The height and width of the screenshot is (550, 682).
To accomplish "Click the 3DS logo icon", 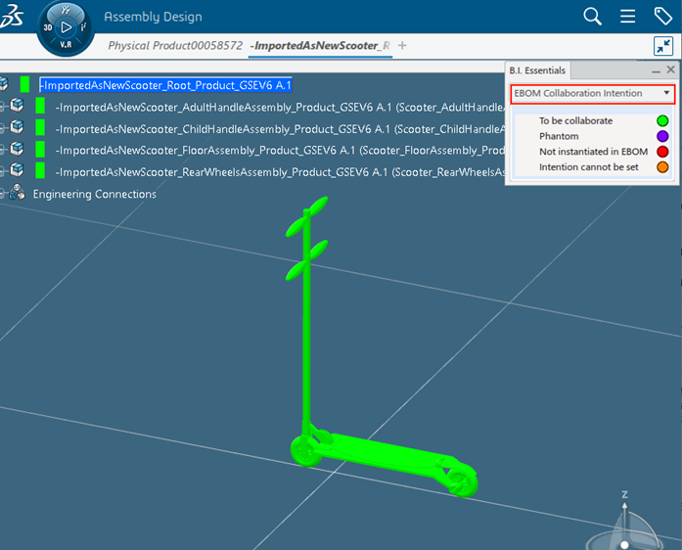I will 13,17.
